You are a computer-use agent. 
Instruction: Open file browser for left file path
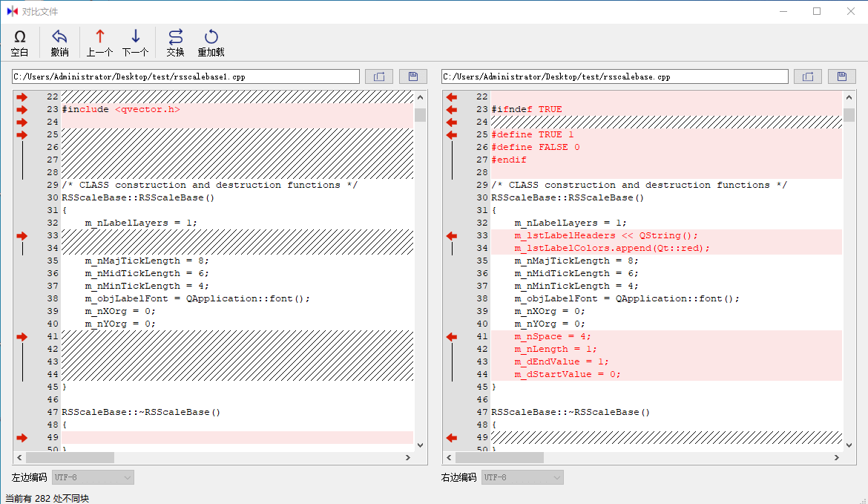coord(379,76)
